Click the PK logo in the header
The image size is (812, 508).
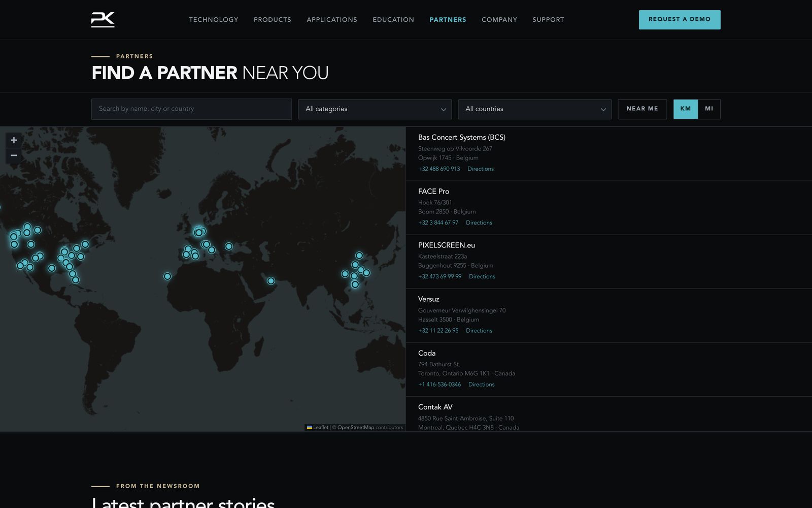click(103, 19)
